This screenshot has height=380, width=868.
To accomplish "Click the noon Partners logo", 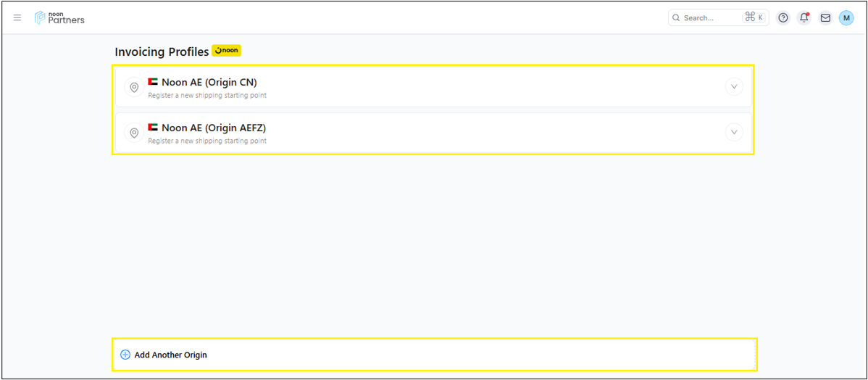I will (59, 18).
